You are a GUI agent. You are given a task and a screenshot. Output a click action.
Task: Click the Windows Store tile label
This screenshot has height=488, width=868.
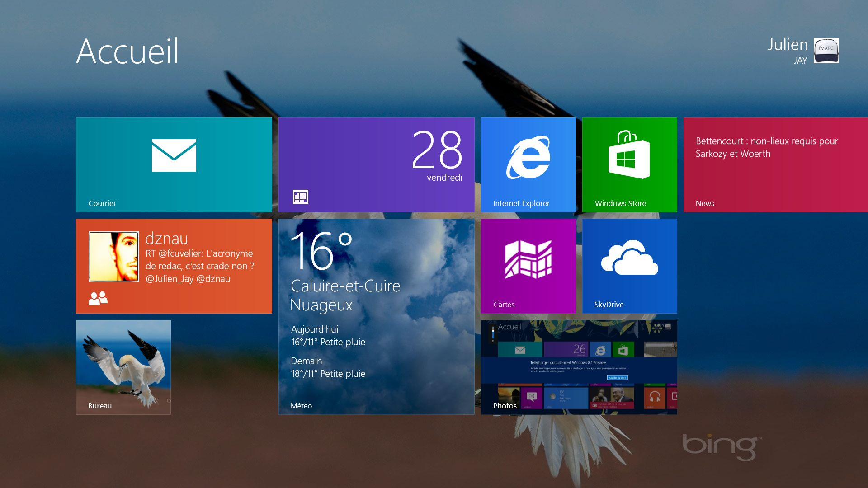620,203
